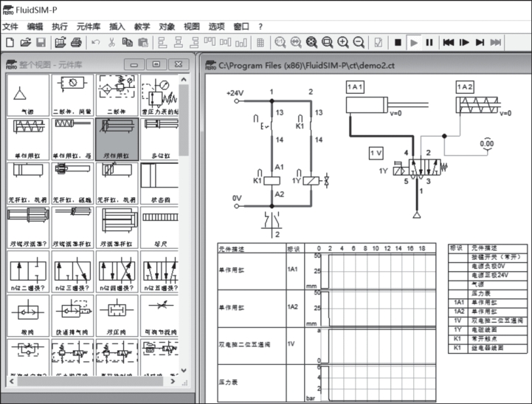Image resolution: width=532 pixels, height=404 pixels.
Task: Click the Open file folder icon
Action: pos(25,43)
